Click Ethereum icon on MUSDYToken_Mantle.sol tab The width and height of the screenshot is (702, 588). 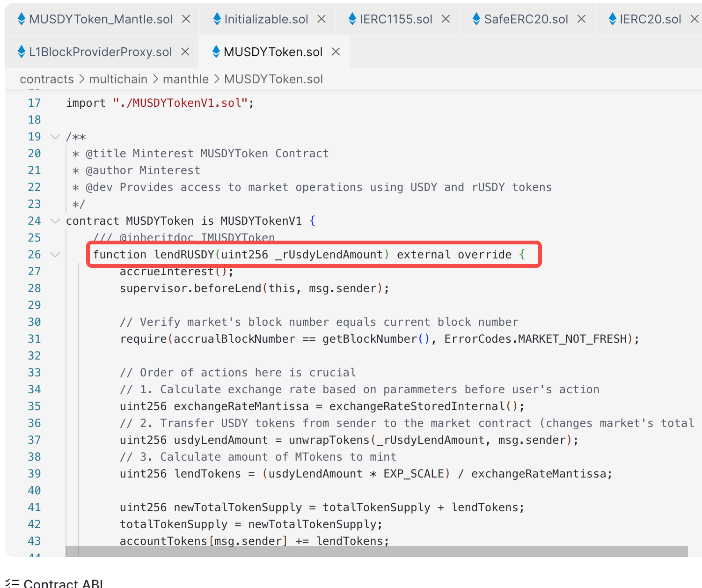(x=22, y=19)
